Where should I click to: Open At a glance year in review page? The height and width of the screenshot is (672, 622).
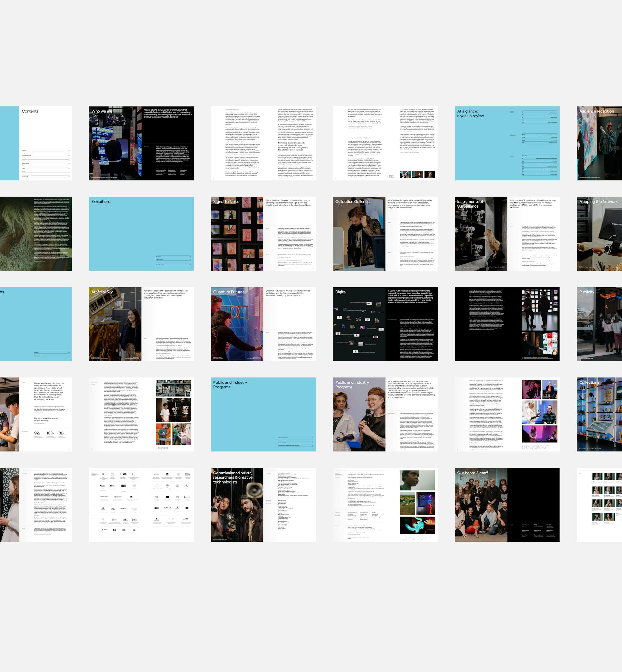[x=507, y=143]
